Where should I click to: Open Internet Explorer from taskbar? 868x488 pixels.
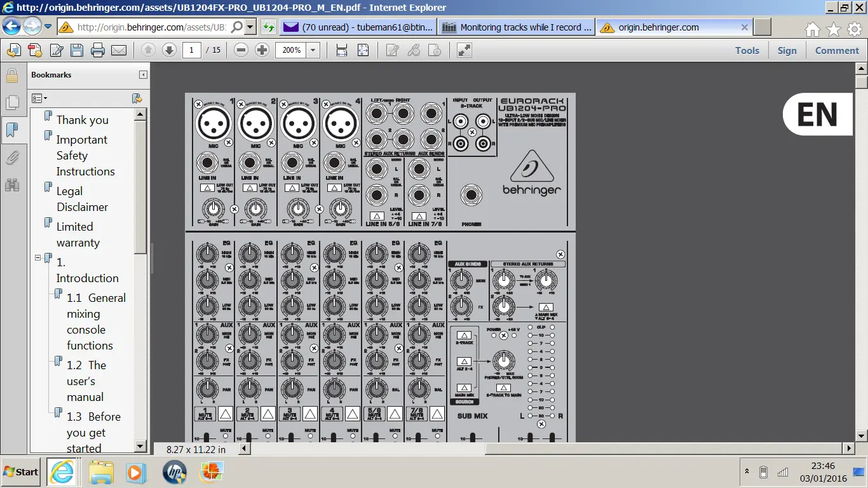click(x=62, y=472)
